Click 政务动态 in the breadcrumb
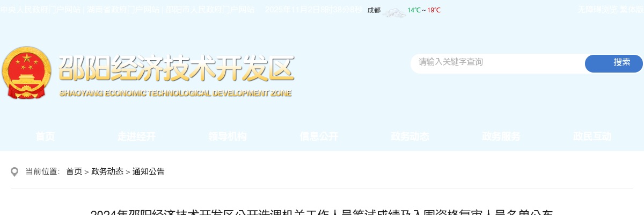 click(x=107, y=171)
